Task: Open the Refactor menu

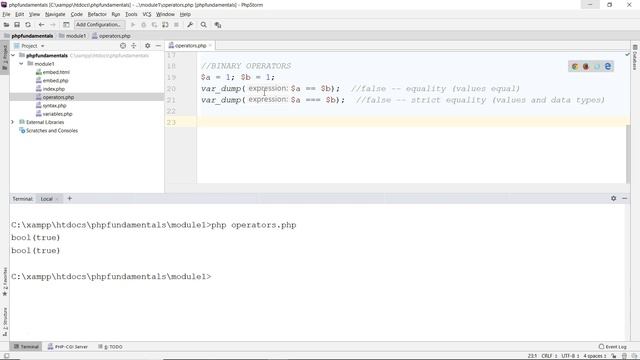Action: pyautogui.click(x=97, y=14)
